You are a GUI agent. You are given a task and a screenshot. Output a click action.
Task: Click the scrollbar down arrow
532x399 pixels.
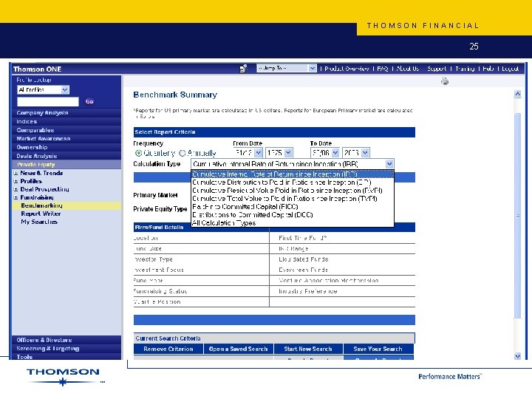click(517, 356)
